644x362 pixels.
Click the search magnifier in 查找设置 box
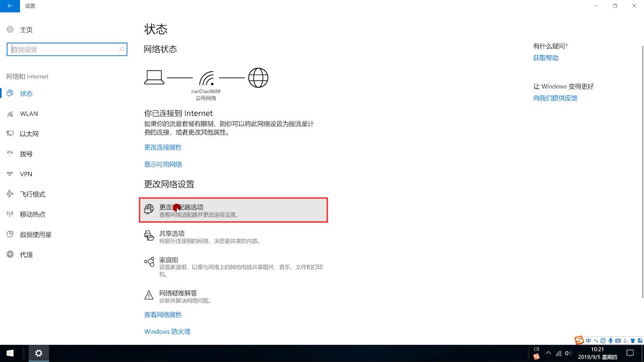(122, 49)
